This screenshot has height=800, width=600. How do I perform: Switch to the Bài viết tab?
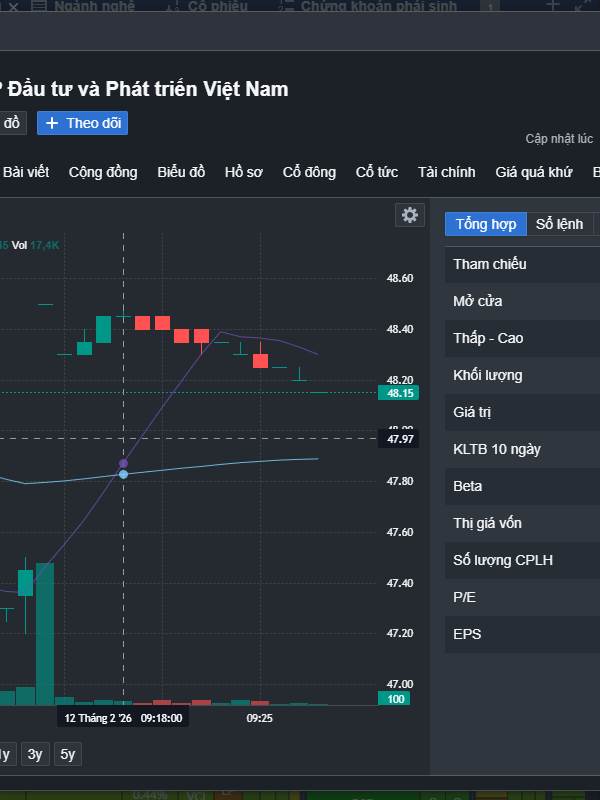coord(26,172)
